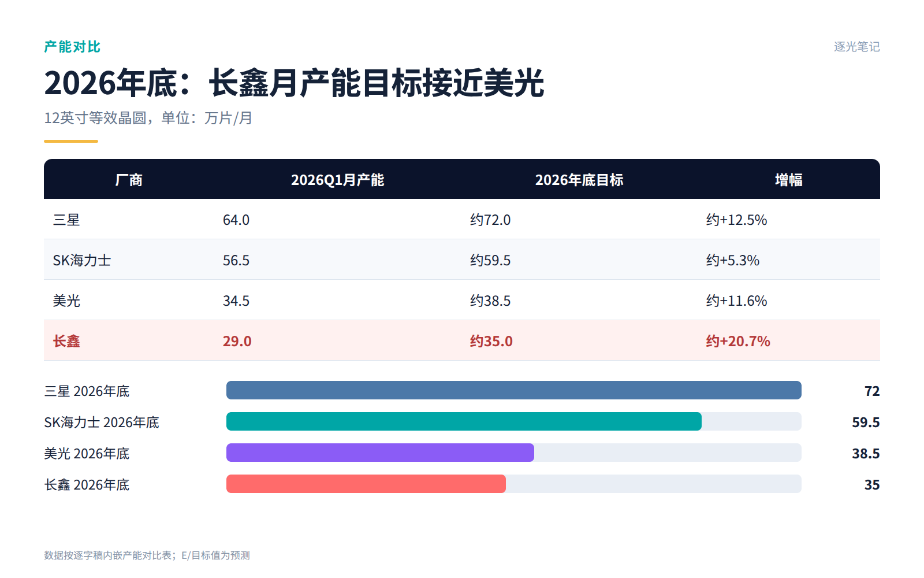Click the 2026年底目标 column header
Viewport: 924px width, 578px height.
point(579,180)
